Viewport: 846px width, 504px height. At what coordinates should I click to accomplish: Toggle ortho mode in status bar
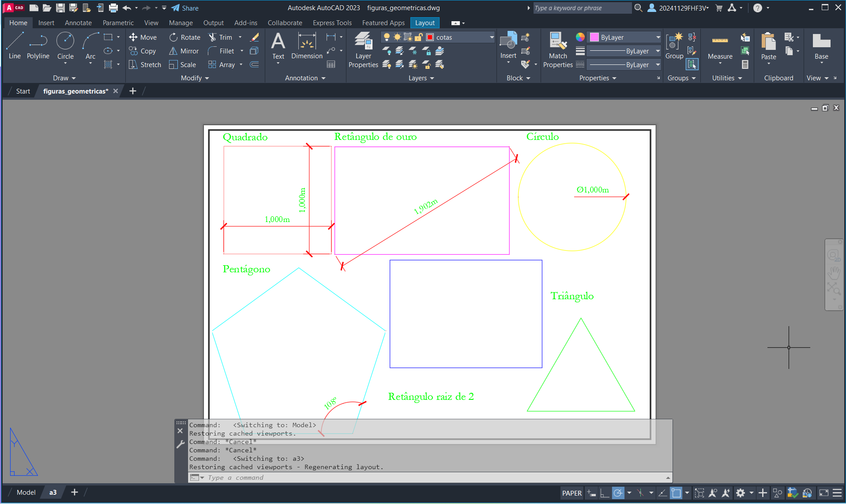pos(605,493)
